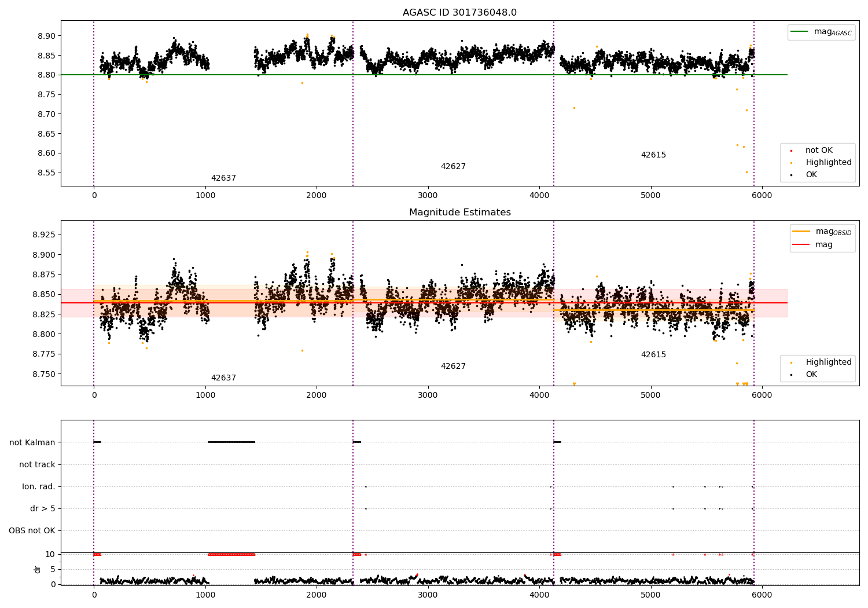Click the 42615 label in middle plot
The height and width of the screenshot is (608, 868).
653,355
